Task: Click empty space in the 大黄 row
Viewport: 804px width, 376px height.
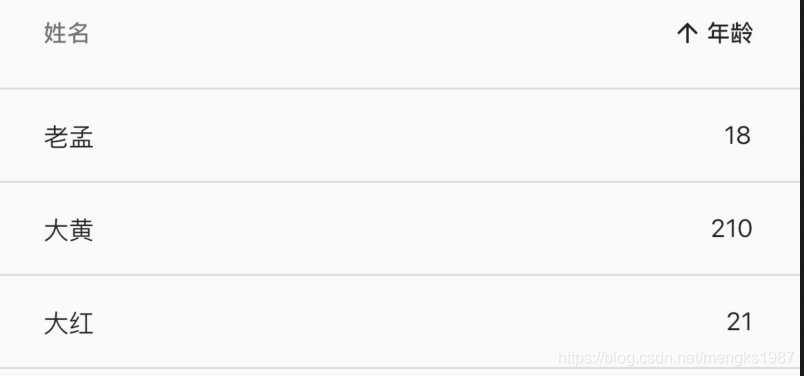Action: click(400, 228)
